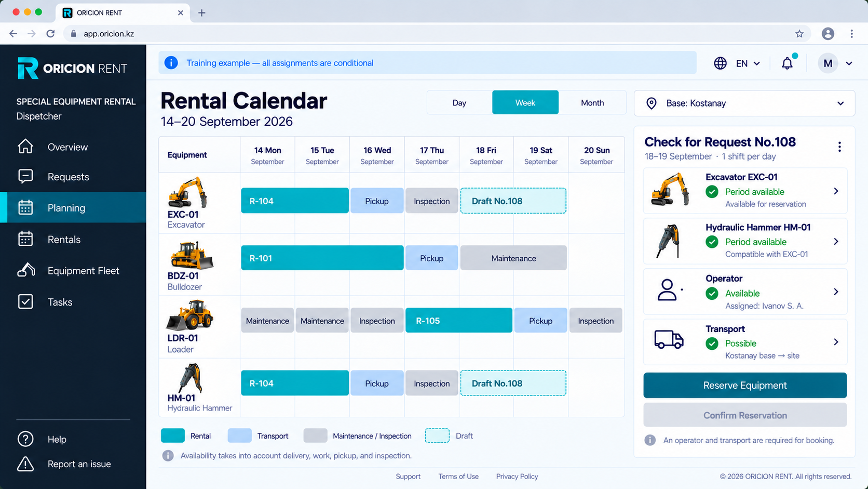Click the Rental legend color swatch

(x=173, y=435)
